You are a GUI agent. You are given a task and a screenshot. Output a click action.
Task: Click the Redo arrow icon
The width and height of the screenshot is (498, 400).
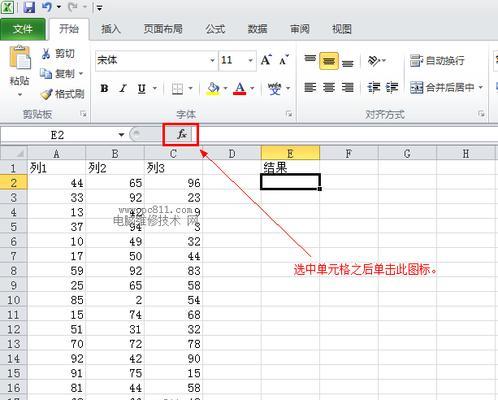click(x=72, y=7)
